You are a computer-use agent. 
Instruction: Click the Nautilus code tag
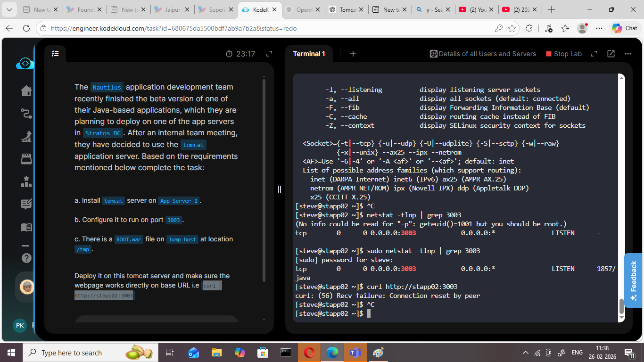tap(107, 87)
